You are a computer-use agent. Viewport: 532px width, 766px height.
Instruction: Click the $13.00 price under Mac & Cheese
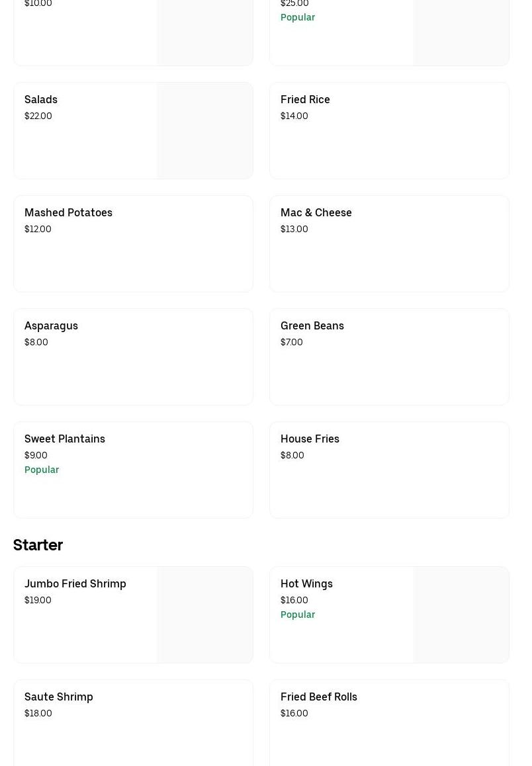point(294,229)
